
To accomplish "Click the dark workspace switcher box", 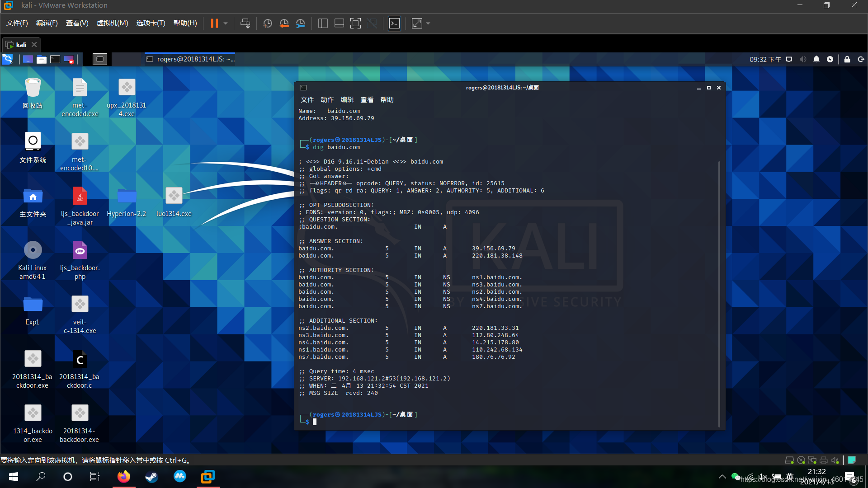I will 100,59.
